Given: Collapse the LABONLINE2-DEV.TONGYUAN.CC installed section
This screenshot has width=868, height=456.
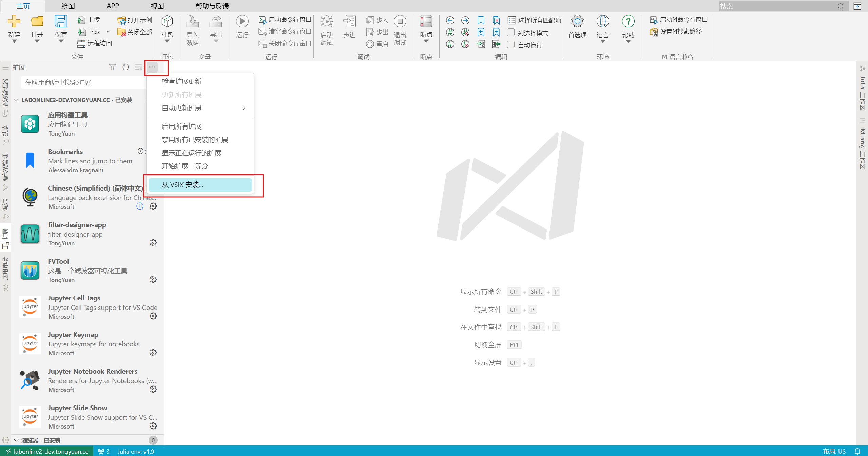Looking at the screenshot, I should [16, 100].
